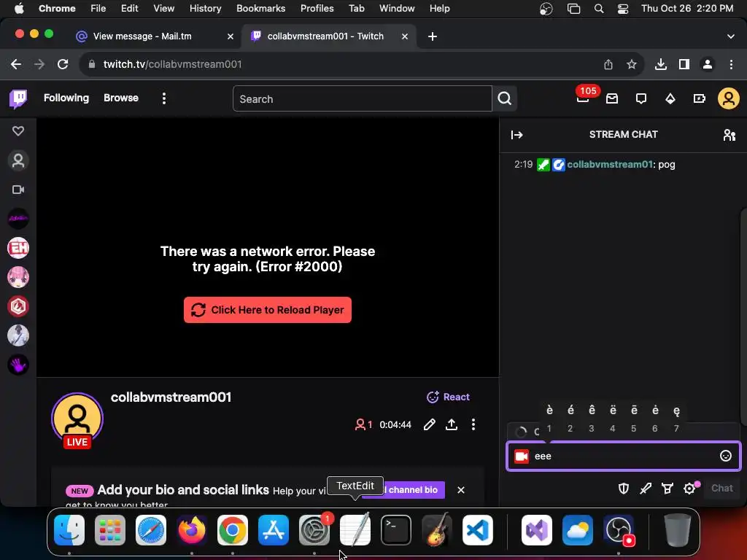Viewport: 747px width, 560px height.
Task: Click the collabvmstream001 channel avatar
Action: [77, 419]
